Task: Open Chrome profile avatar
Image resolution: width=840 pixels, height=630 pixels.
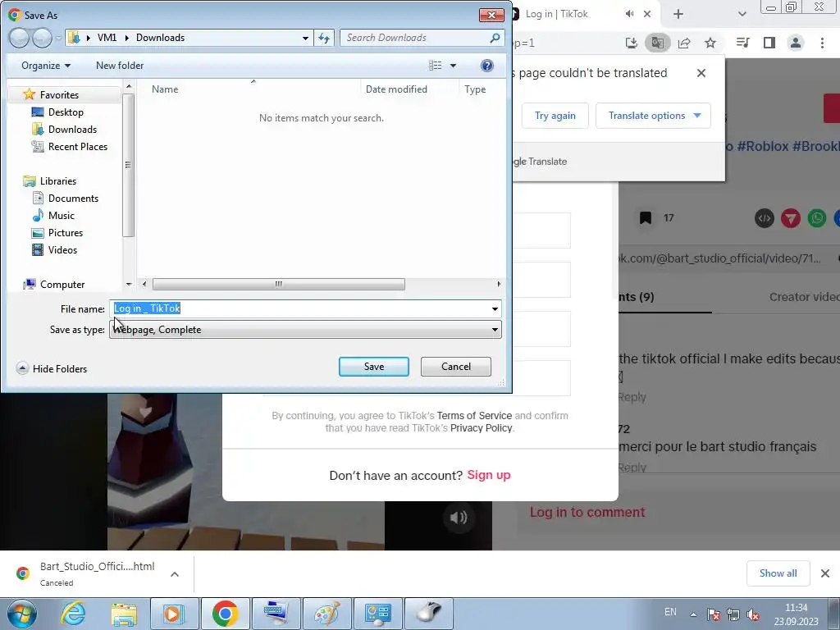Action: 796,43
